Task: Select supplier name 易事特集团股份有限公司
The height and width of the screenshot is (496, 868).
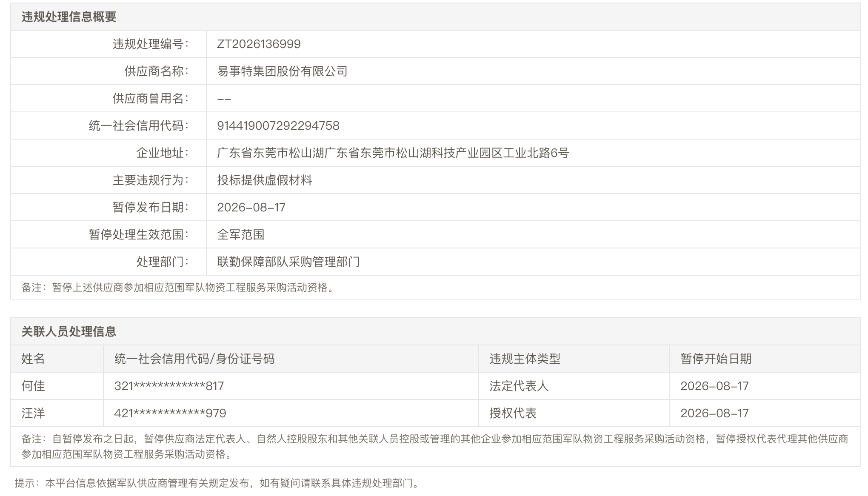Action: click(x=283, y=71)
